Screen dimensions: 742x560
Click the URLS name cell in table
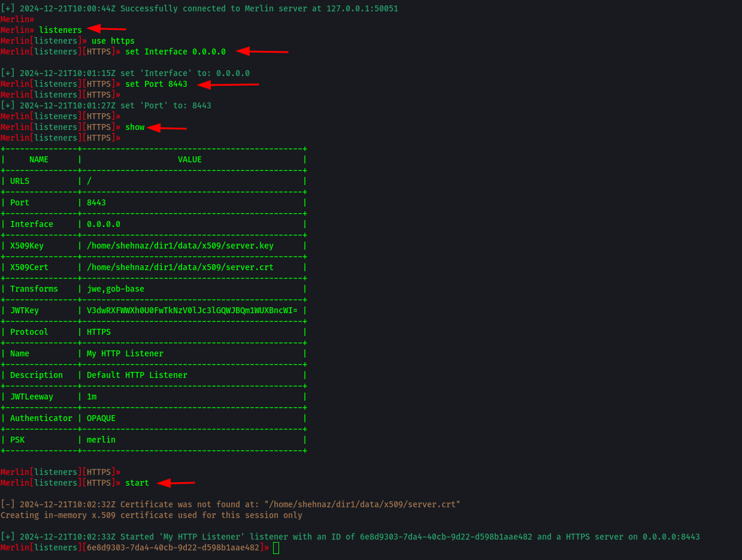(20, 181)
